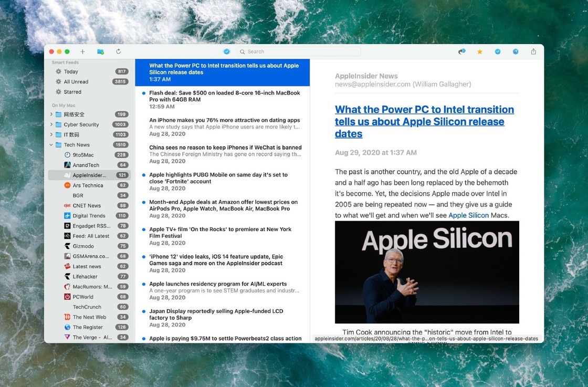Screen dimensions: 588x387
Task: Open the 9to5Mac feed icon
Action: (x=68, y=155)
